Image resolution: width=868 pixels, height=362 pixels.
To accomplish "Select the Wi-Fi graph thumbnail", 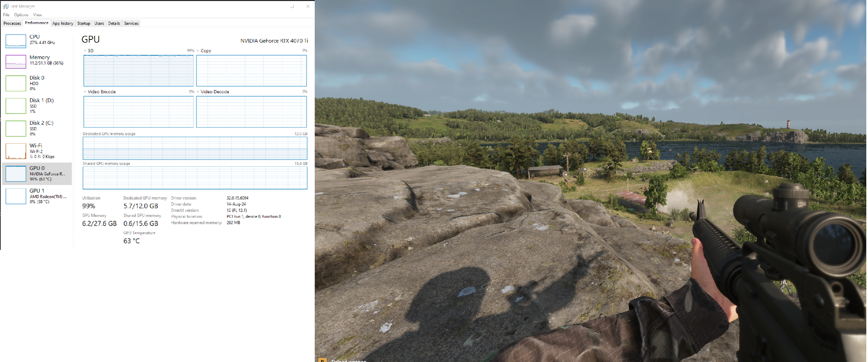I will [x=16, y=151].
